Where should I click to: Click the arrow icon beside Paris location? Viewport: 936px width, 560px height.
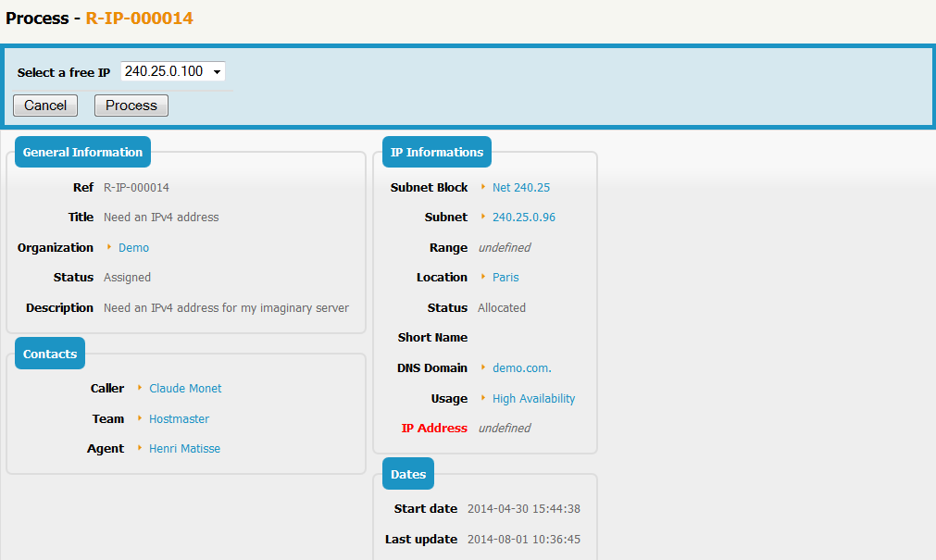click(483, 277)
